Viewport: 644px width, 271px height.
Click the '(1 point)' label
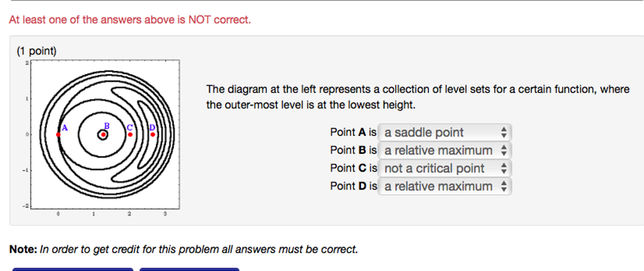tap(37, 51)
